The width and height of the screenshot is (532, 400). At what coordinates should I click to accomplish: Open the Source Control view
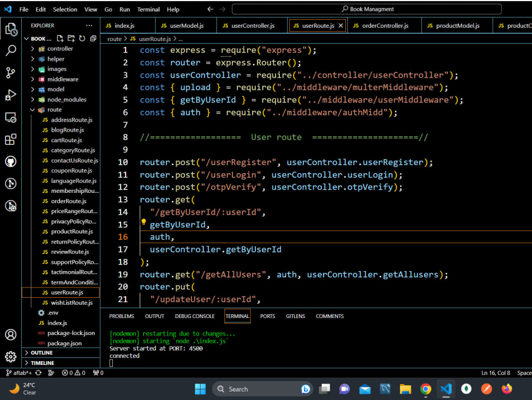pos(11,72)
